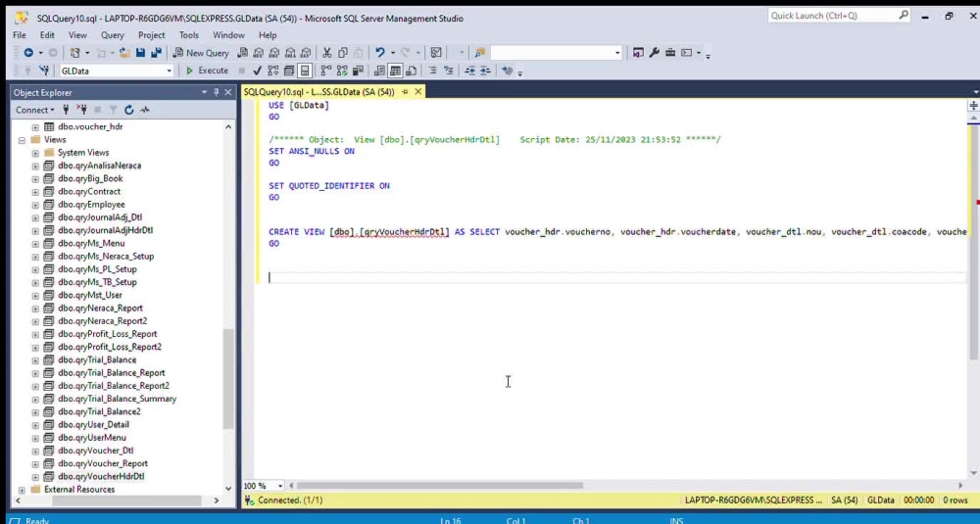Switch output to Results to Text
The image size is (980, 524).
pos(379,71)
